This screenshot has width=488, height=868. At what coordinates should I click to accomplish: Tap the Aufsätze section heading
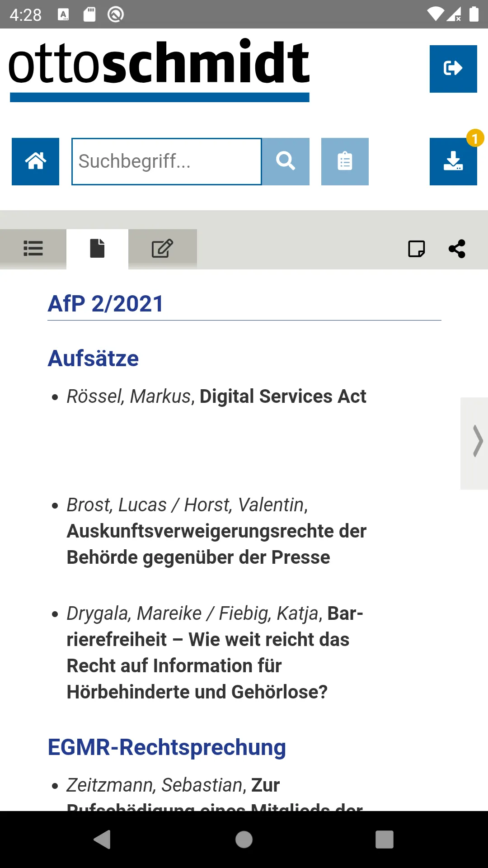[94, 359]
